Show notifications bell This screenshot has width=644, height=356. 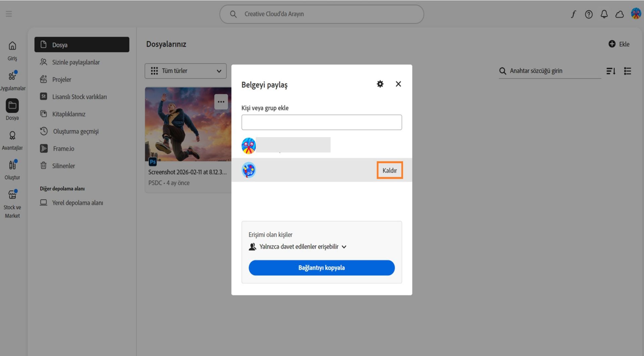pos(604,14)
